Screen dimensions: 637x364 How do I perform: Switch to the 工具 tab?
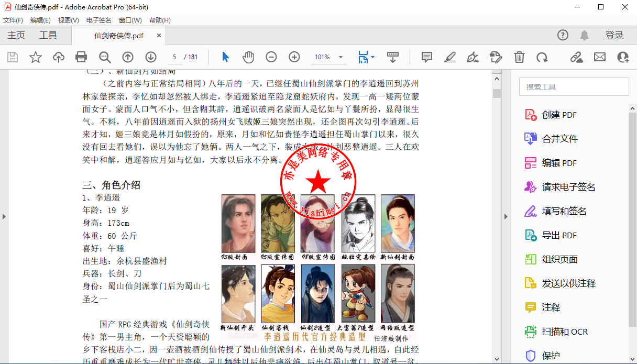click(x=48, y=36)
